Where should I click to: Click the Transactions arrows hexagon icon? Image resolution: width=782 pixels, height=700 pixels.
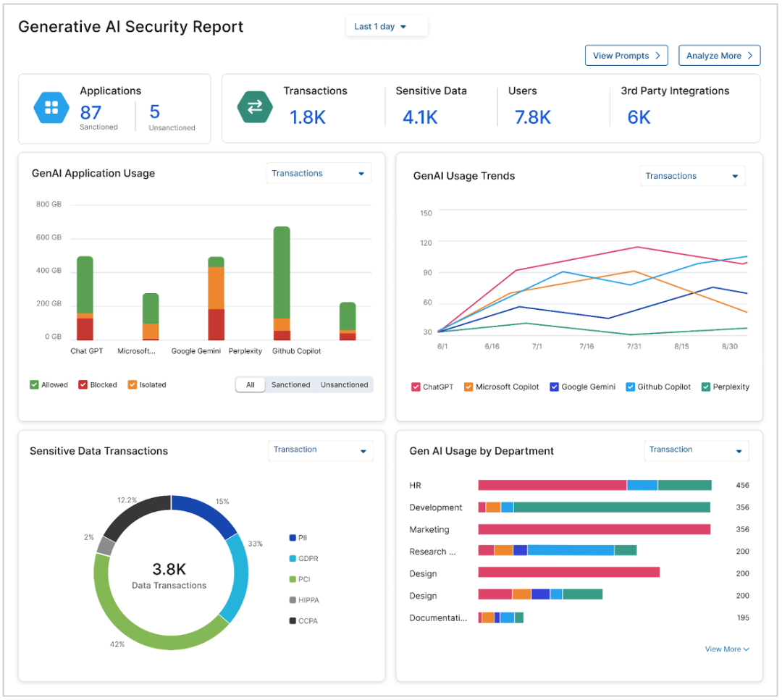tap(253, 107)
